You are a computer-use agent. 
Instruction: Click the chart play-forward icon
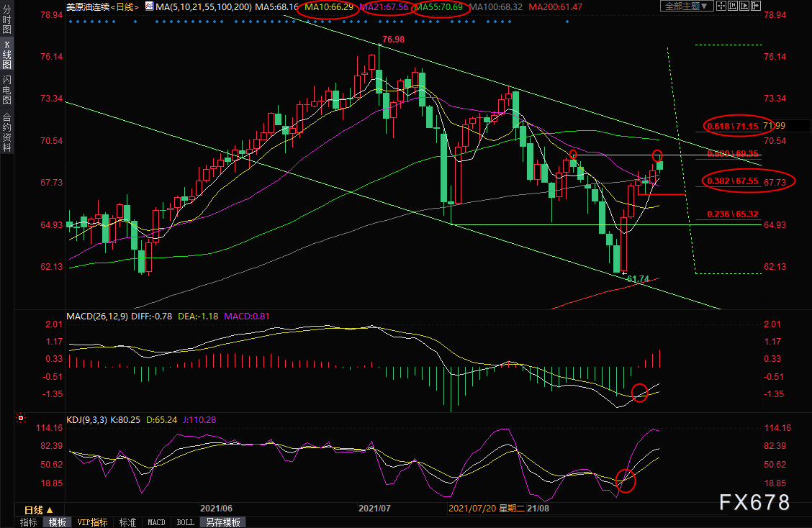[x=744, y=6]
